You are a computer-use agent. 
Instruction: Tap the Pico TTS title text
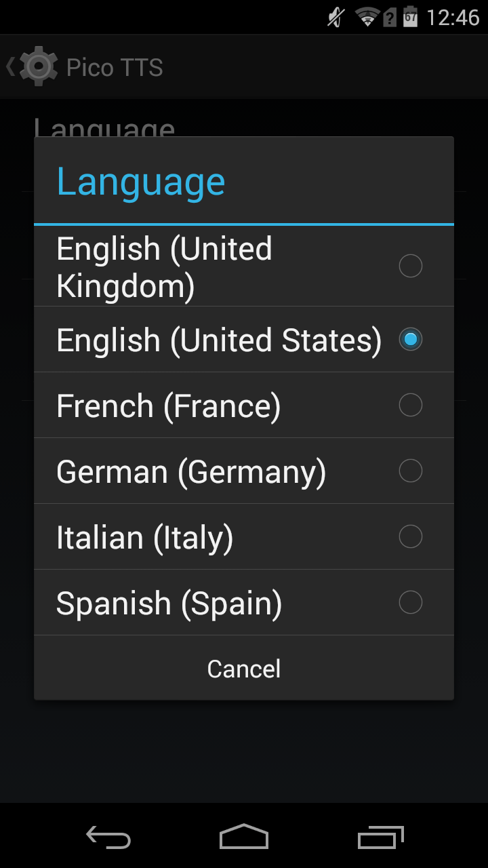tap(115, 68)
